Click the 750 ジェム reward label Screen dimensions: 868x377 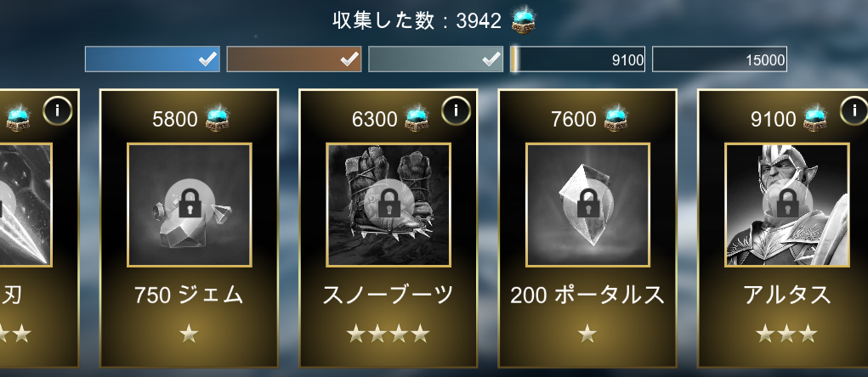coord(189,295)
